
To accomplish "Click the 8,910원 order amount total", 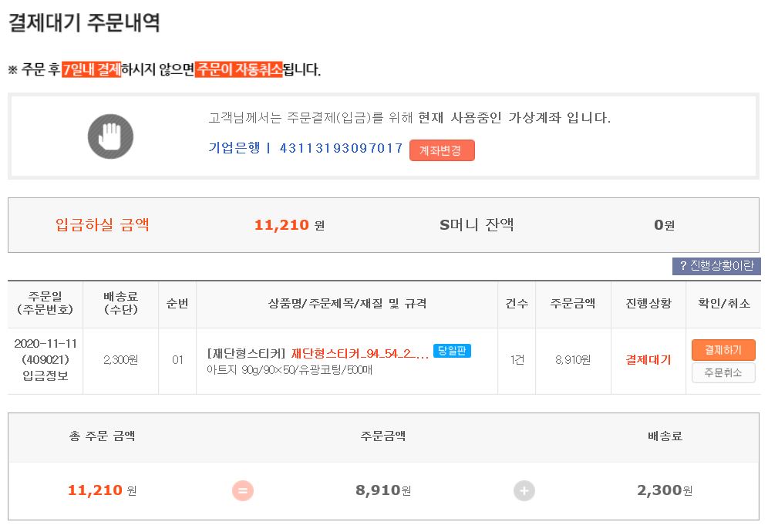I will (x=383, y=490).
